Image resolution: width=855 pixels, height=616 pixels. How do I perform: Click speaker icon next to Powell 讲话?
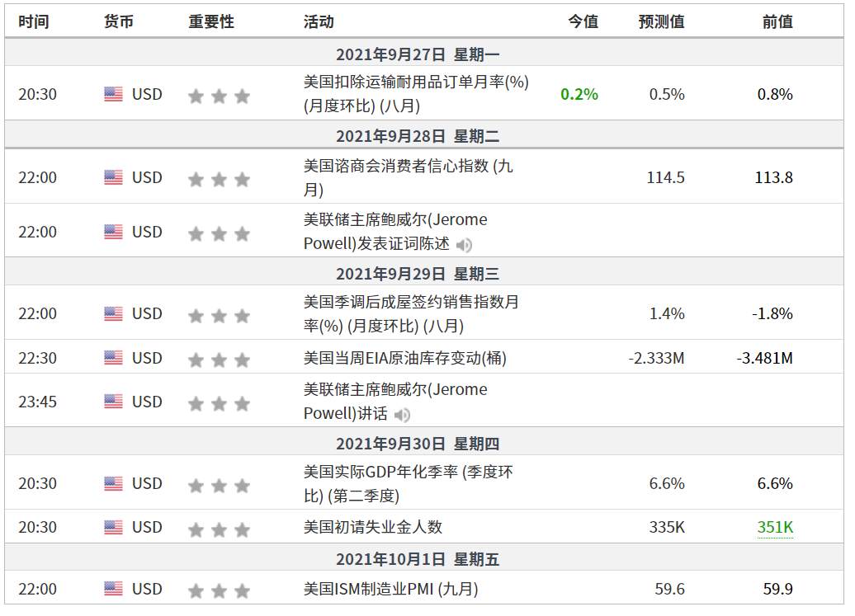coord(402,415)
